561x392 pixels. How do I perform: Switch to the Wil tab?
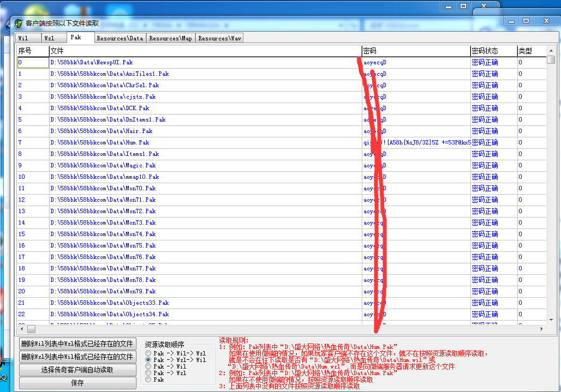[x=23, y=38]
